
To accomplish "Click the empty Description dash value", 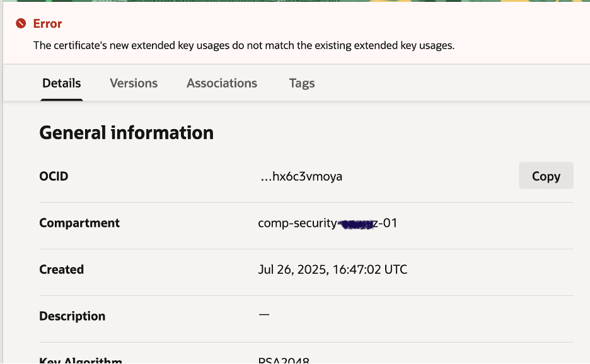I will 264,314.
